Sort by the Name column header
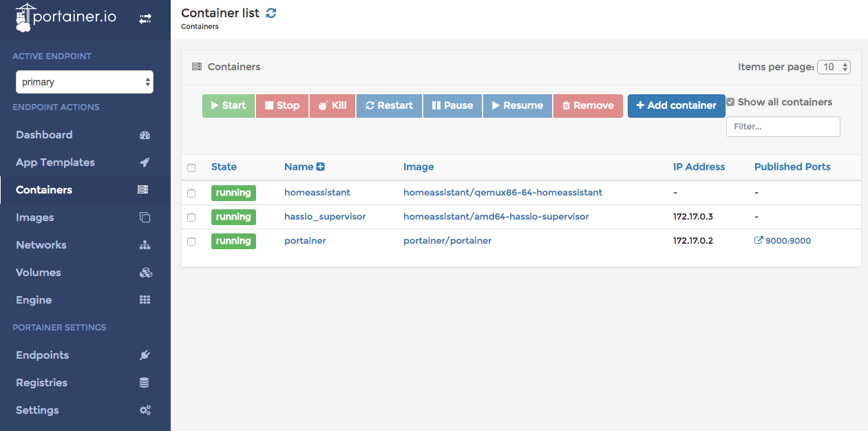 (299, 167)
